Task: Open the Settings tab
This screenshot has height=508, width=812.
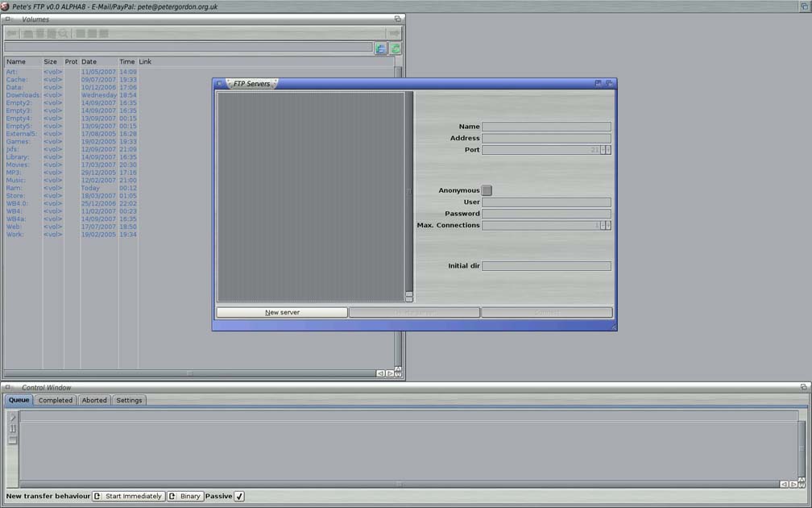Action: [x=129, y=400]
